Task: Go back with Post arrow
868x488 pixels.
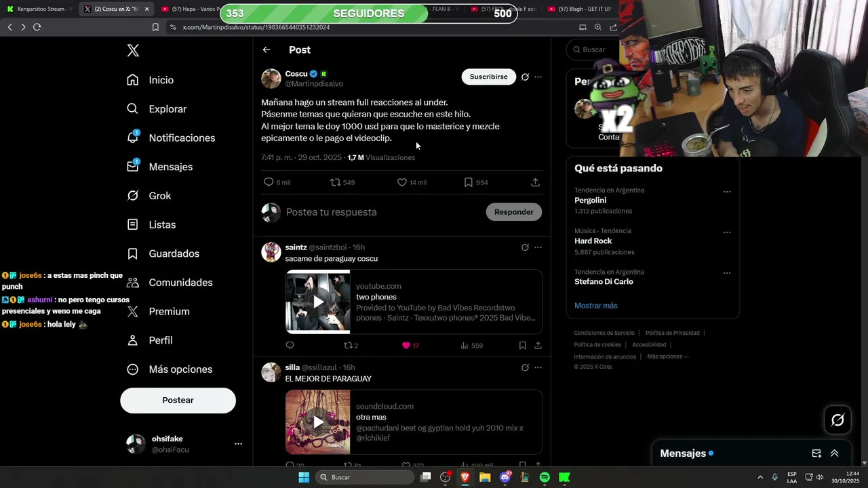Action: (267, 50)
